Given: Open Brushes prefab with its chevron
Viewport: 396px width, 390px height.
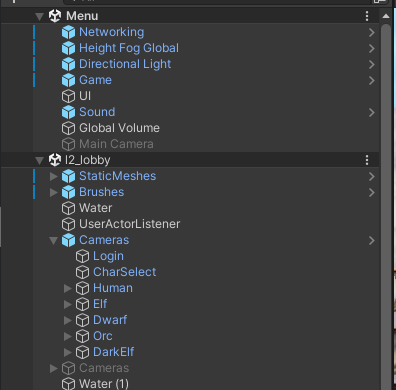Looking at the screenshot, I should click(372, 192).
